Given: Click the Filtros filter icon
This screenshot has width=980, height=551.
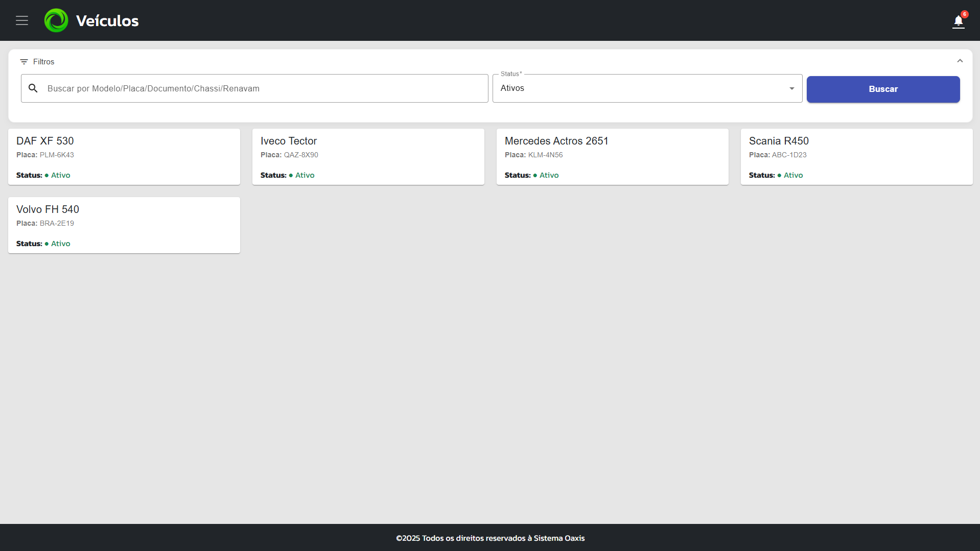Looking at the screenshot, I should 24,62.
